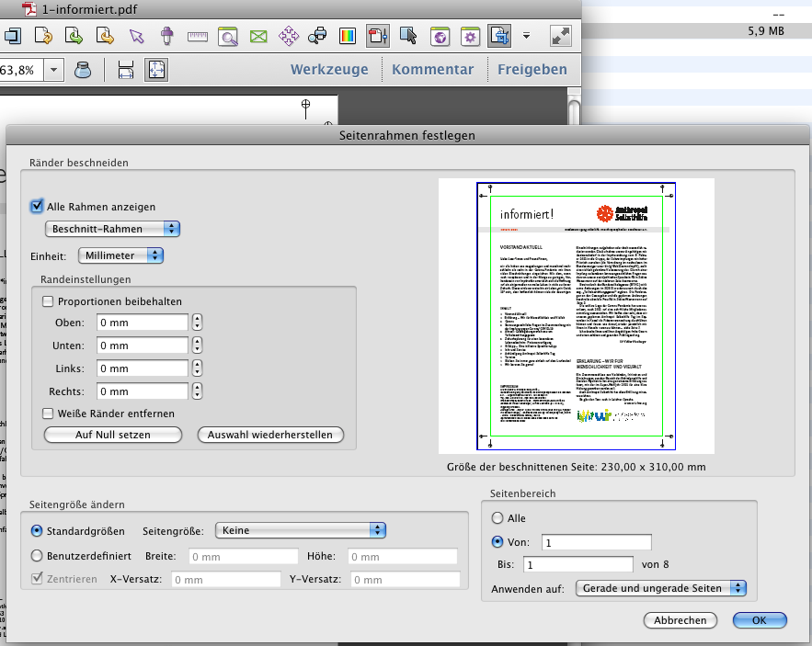Open the Einheit Millimeter dropdown
Image resolution: width=812 pixels, height=646 pixels.
(120, 255)
